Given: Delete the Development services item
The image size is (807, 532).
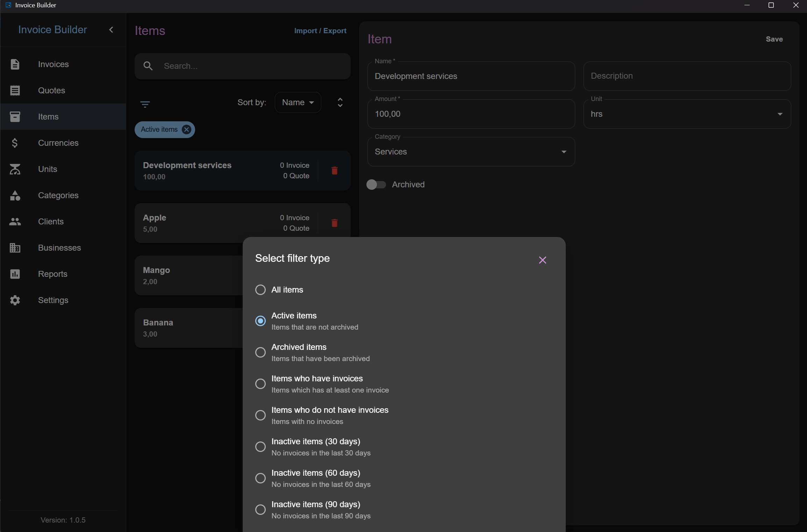Looking at the screenshot, I should coord(335,171).
